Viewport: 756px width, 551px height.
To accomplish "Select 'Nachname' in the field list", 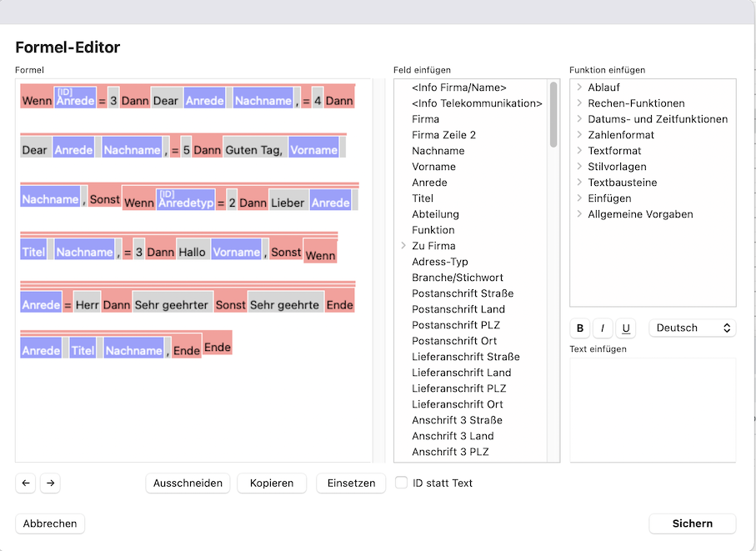I will (438, 151).
